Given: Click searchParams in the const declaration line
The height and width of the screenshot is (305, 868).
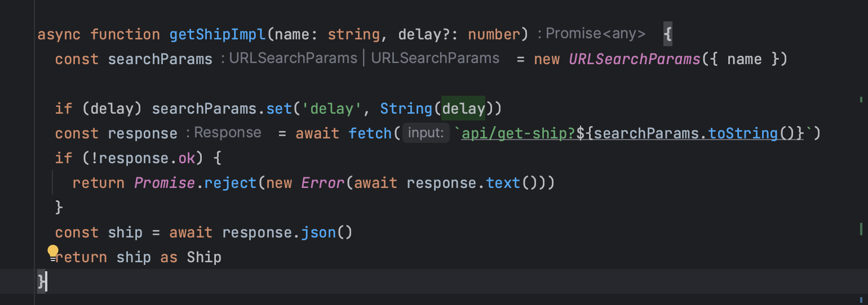Looking at the screenshot, I should (160, 59).
